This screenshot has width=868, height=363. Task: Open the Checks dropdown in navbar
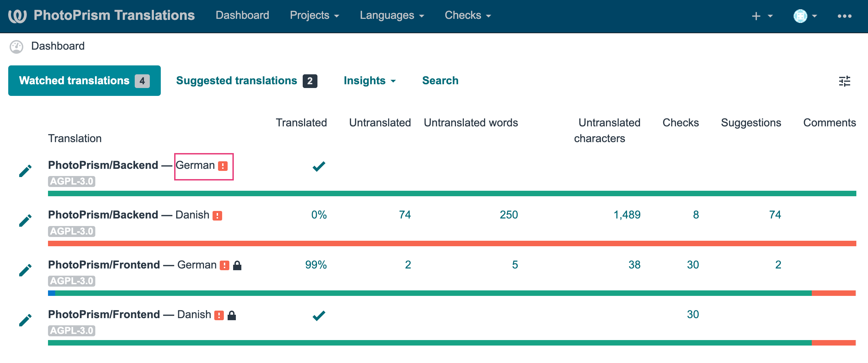point(468,15)
